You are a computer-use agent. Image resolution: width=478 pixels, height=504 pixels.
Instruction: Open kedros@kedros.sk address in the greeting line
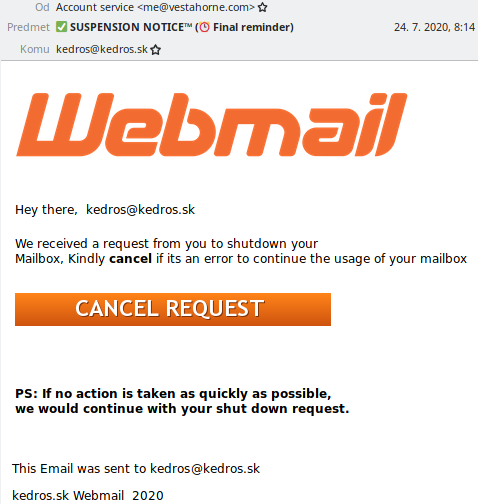(140, 210)
